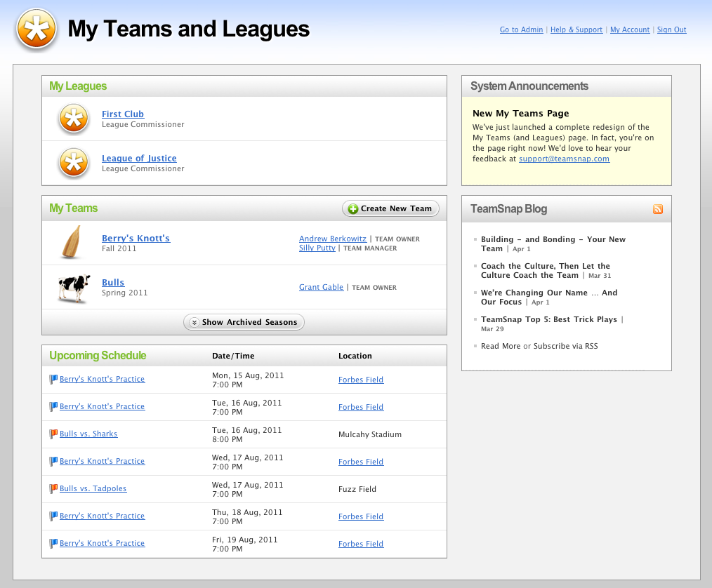Open Grant Gable's team owner link
The height and width of the screenshot is (588, 712).
coord(321,287)
